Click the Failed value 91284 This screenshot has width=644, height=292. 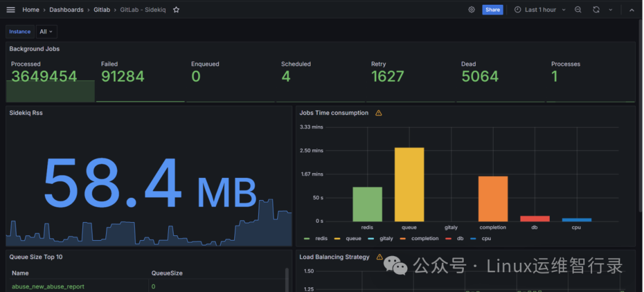123,76
